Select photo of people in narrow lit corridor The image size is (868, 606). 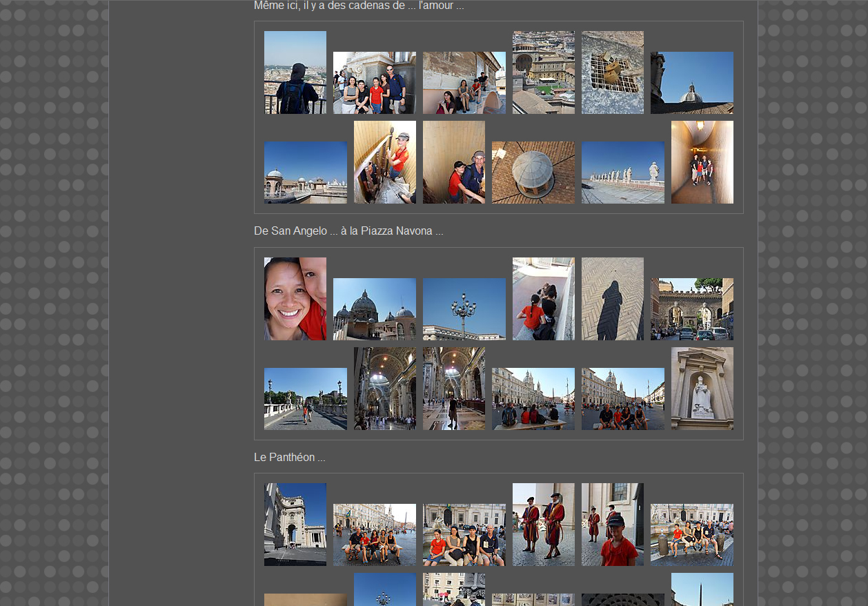pyautogui.click(x=702, y=162)
